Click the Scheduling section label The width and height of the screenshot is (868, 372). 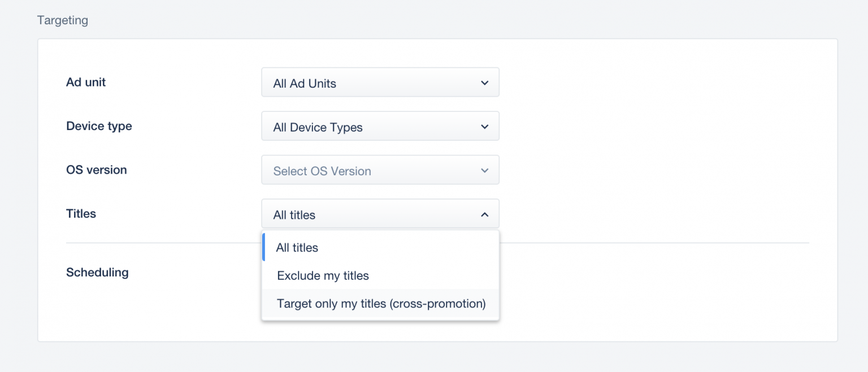point(97,272)
